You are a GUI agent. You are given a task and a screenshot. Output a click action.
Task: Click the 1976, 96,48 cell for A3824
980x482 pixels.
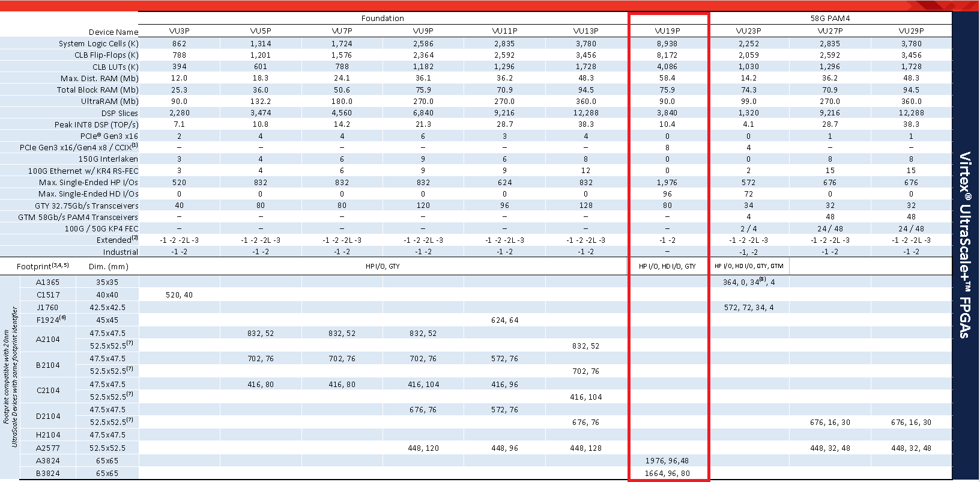(x=667, y=461)
